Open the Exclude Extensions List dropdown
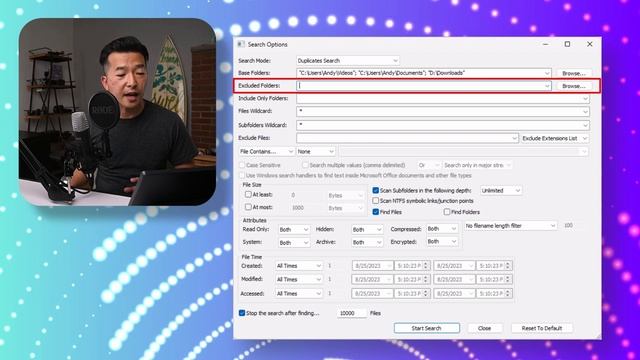Viewport: 640px width, 360px height. point(555,138)
